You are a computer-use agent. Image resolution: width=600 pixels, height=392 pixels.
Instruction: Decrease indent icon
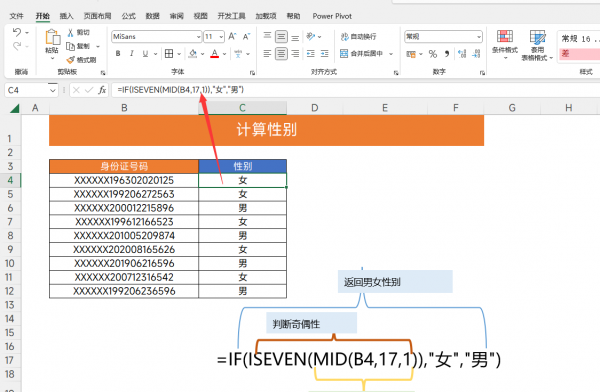311,54
